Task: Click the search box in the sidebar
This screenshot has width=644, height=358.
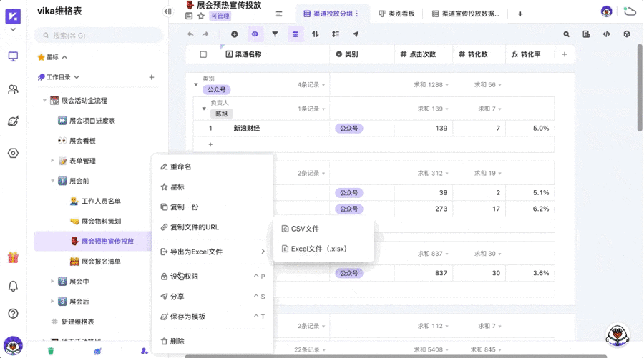Action: [x=99, y=35]
